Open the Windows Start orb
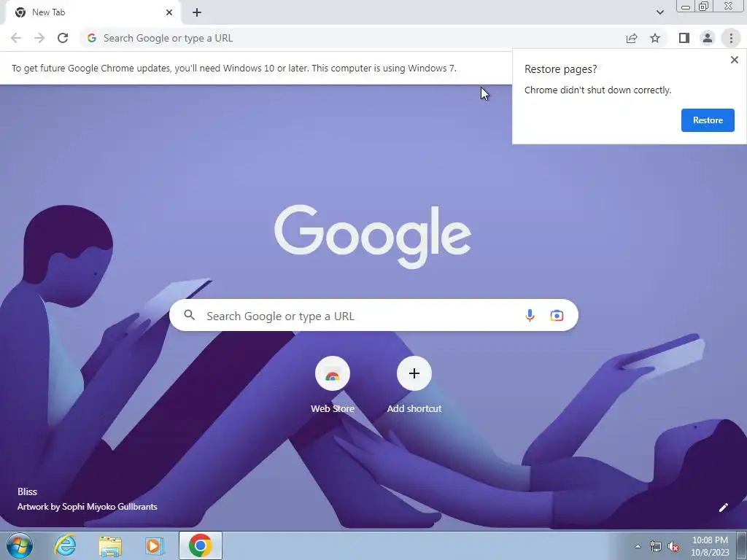Screen dimensions: 747x560 click(20, 545)
